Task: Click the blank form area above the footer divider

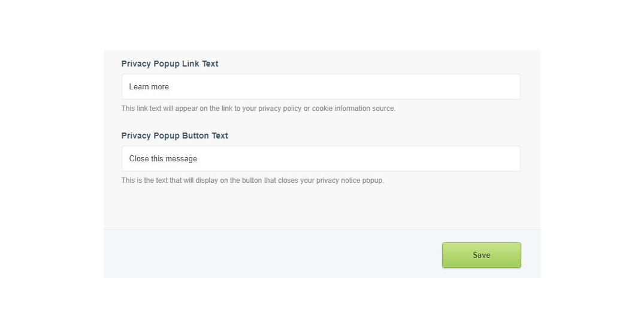Action: pos(321,207)
